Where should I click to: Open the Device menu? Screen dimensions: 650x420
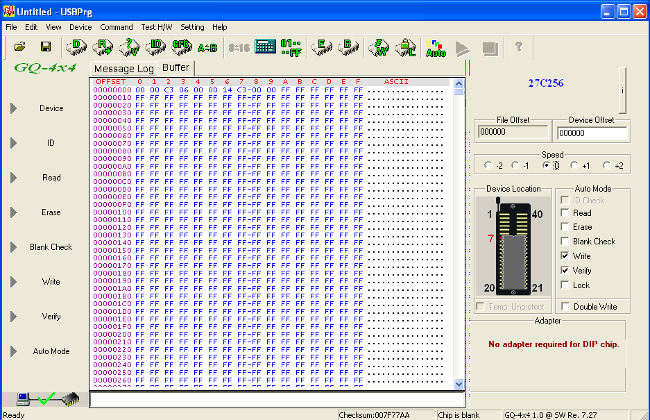(x=80, y=27)
